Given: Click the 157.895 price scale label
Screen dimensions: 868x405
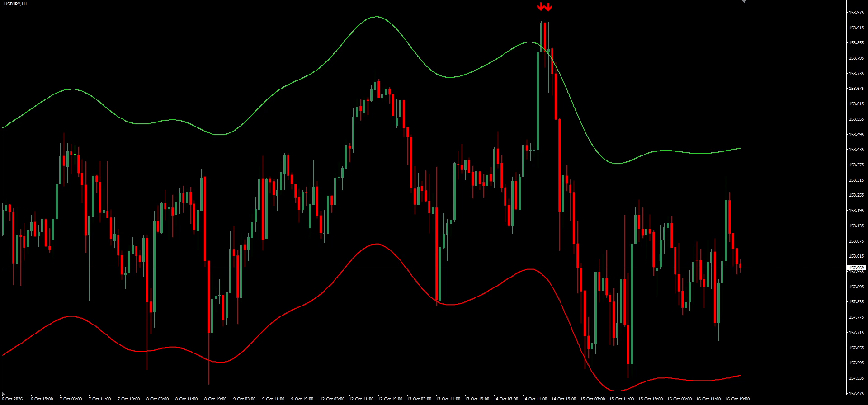Looking at the screenshot, I should coord(856,287).
